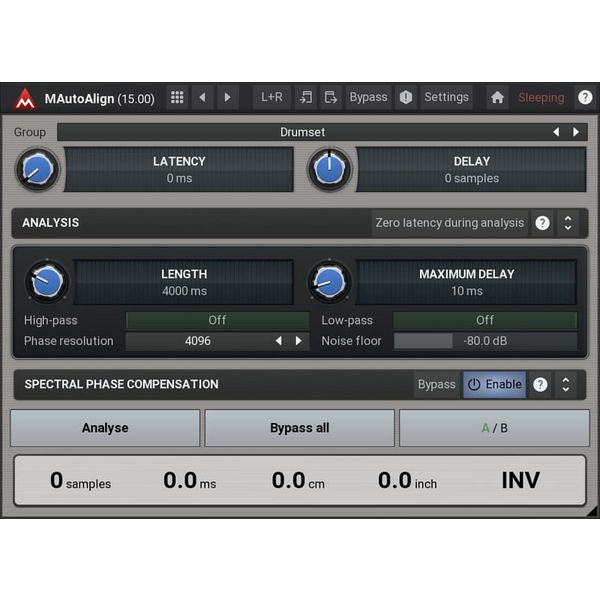
Task: Click the 0.0 cm readout
Action: pyautogui.click(x=298, y=481)
